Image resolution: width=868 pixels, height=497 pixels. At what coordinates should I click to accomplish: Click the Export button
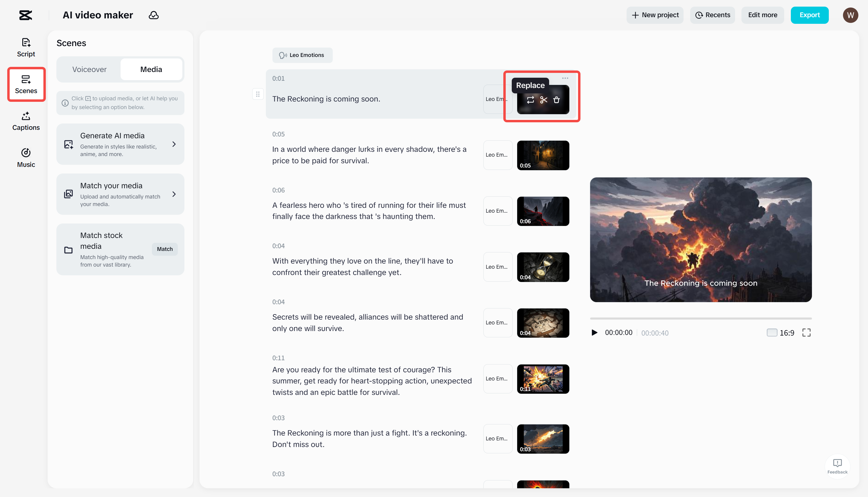click(x=810, y=15)
